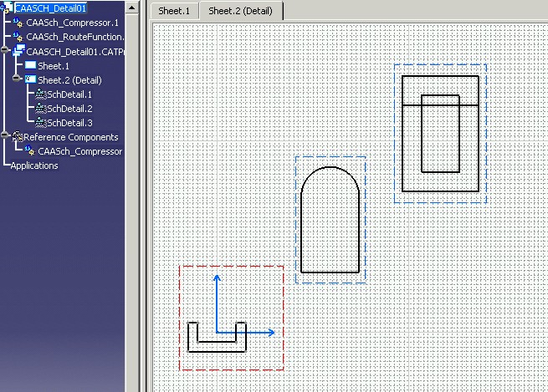Click the Sheet.2 (Detail) sheet icon

[30, 79]
